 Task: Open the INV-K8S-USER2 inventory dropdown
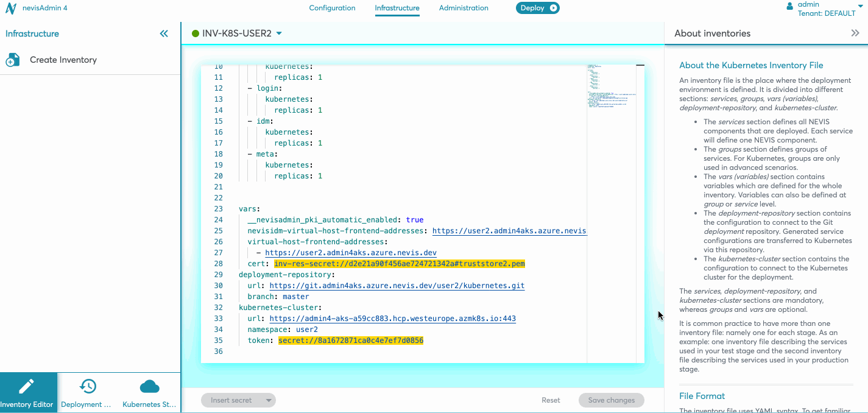(x=279, y=34)
